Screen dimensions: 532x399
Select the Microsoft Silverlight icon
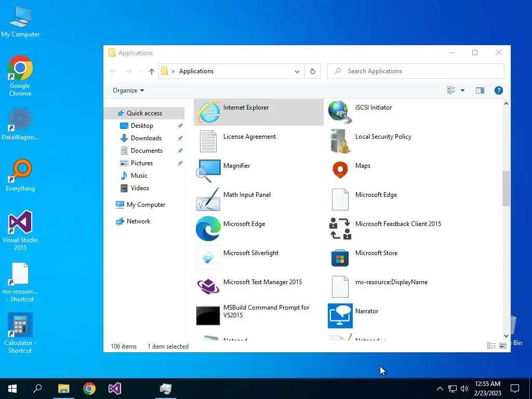pyautogui.click(x=208, y=258)
